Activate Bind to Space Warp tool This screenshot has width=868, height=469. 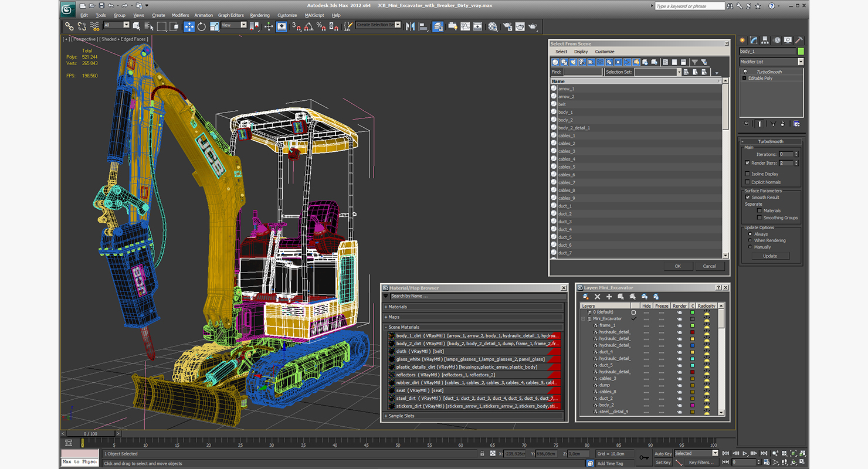coord(95,26)
